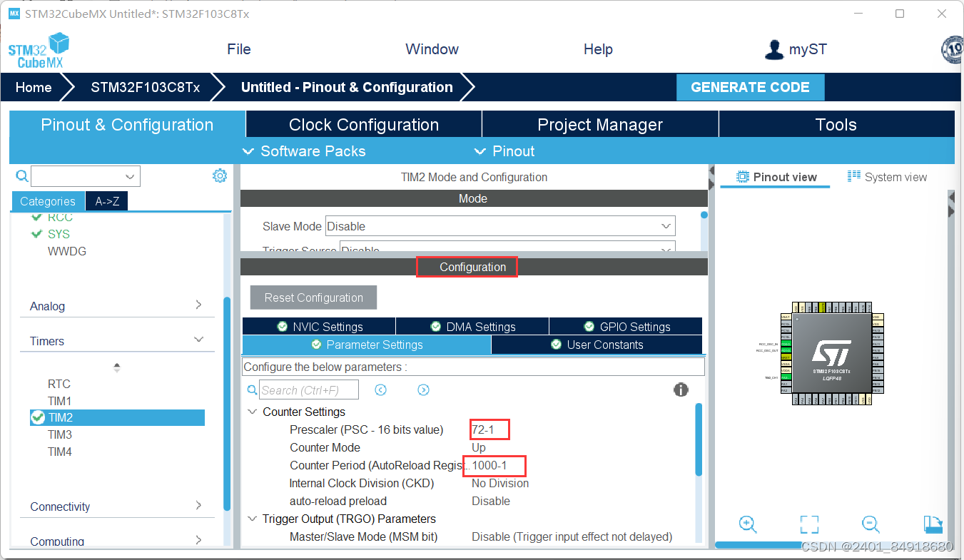Click the anniversary badge icon
964x560 pixels.
(953, 49)
